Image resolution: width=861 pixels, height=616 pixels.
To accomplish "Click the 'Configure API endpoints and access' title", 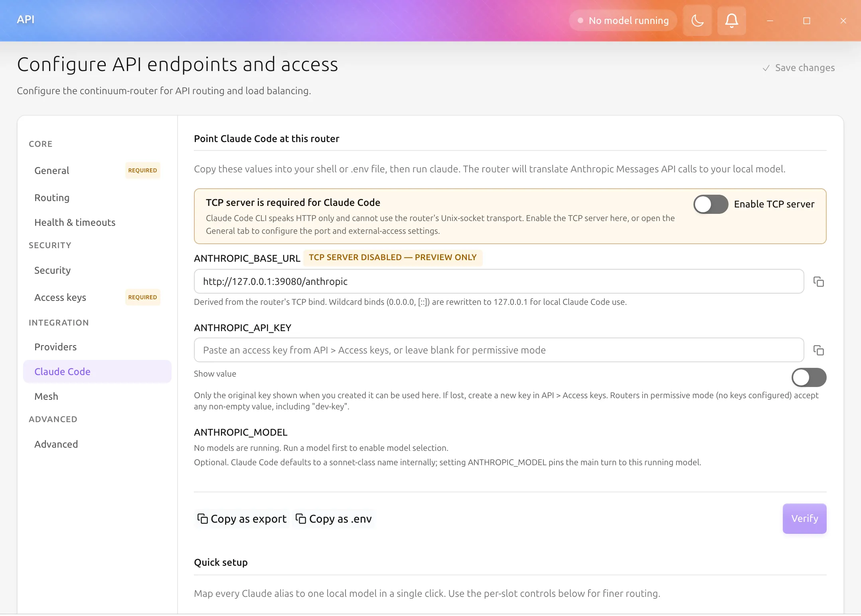I will pyautogui.click(x=178, y=65).
